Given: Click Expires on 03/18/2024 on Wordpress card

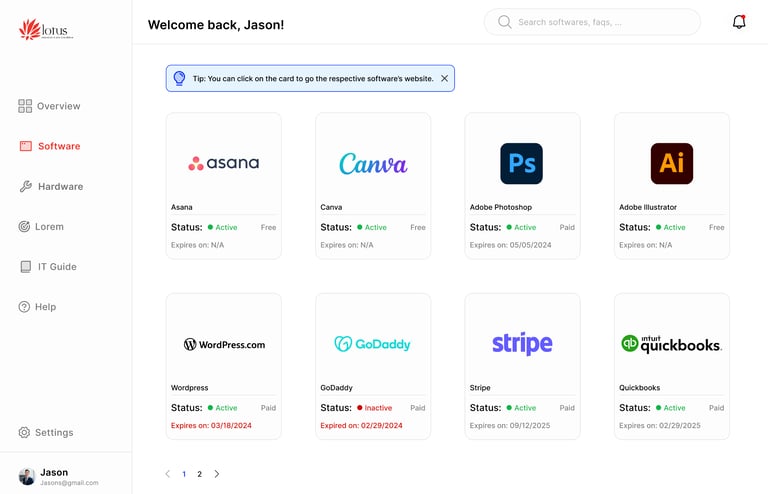Looking at the screenshot, I should tap(211, 425).
